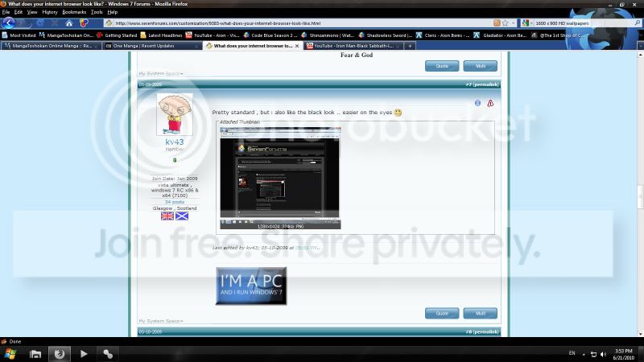Open the Windows Start button
This screenshot has width=644, height=362.
10,354
